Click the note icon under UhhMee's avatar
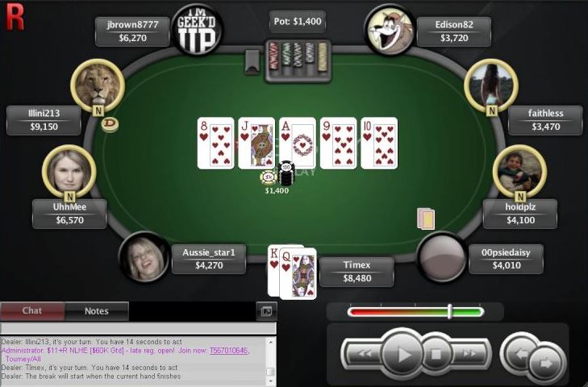This screenshot has height=387, width=588. tap(69, 197)
